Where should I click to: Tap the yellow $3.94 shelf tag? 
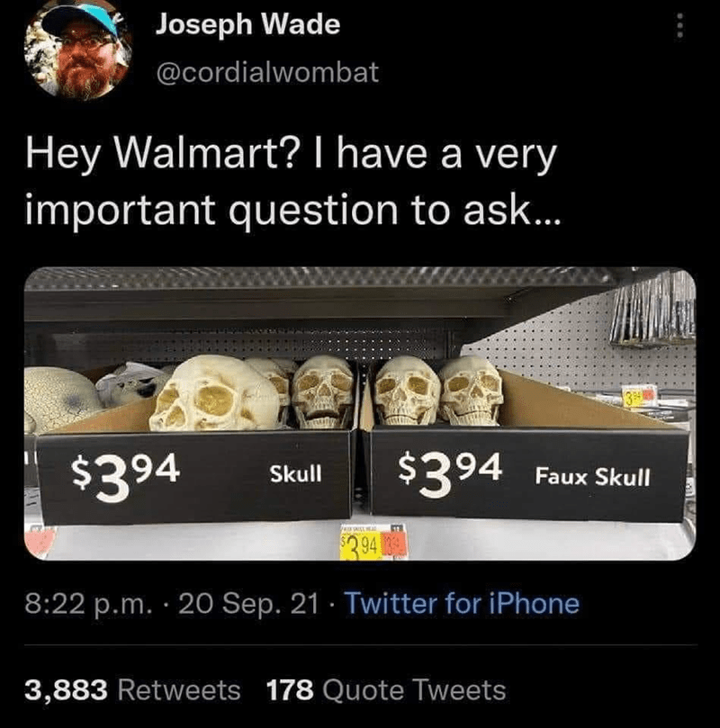click(x=361, y=544)
